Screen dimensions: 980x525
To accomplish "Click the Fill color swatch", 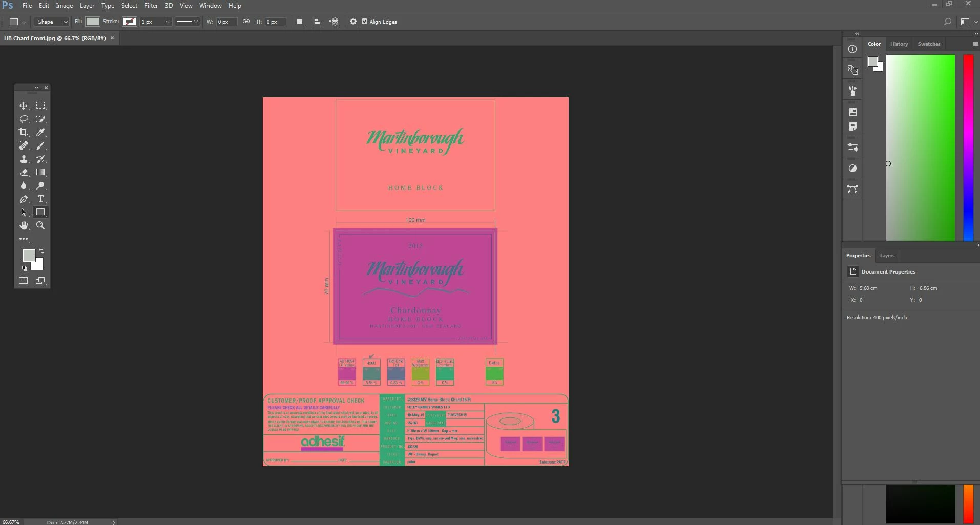I will pos(93,22).
